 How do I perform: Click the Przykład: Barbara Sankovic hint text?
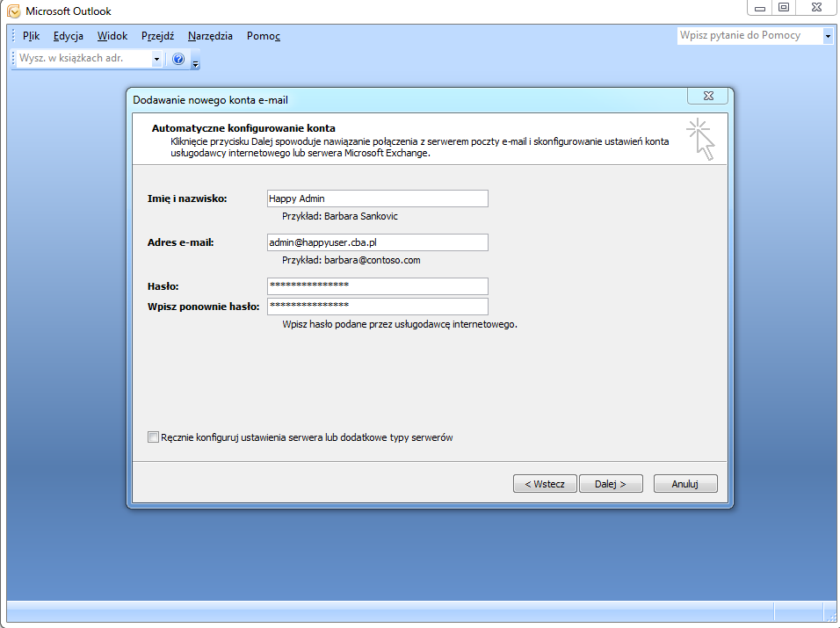[x=340, y=216]
